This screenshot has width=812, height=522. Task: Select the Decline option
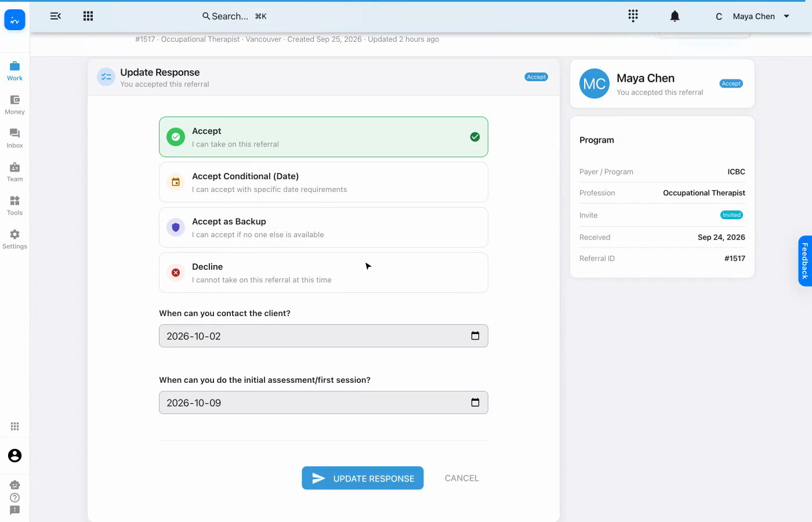324,273
